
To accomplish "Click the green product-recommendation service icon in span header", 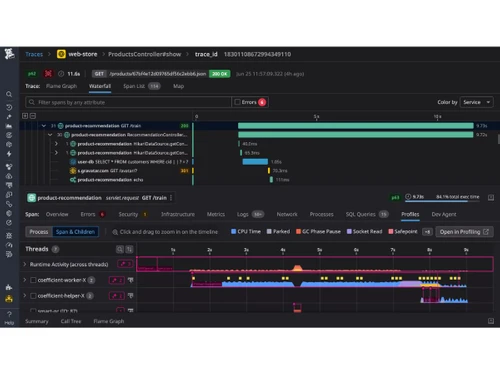I will [31, 198].
